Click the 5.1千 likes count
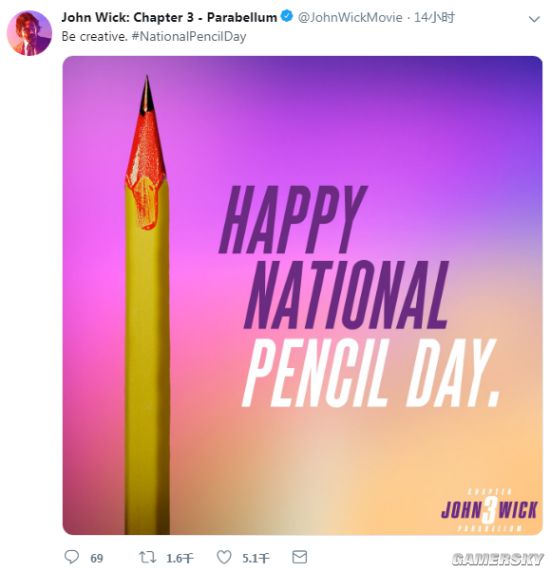This screenshot has height=571, width=550. (x=256, y=558)
